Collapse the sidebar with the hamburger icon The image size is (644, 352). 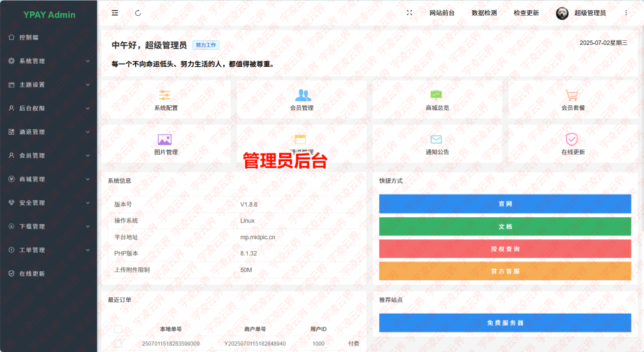[x=115, y=13]
